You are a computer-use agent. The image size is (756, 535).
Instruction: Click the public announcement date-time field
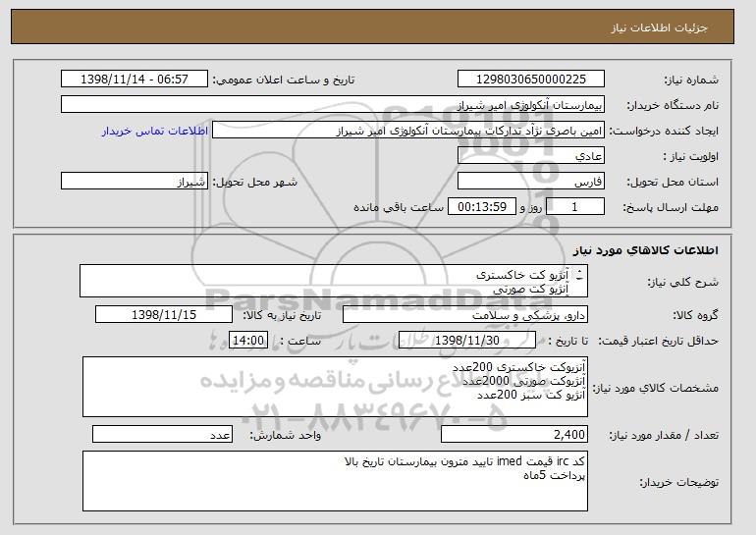[135, 80]
